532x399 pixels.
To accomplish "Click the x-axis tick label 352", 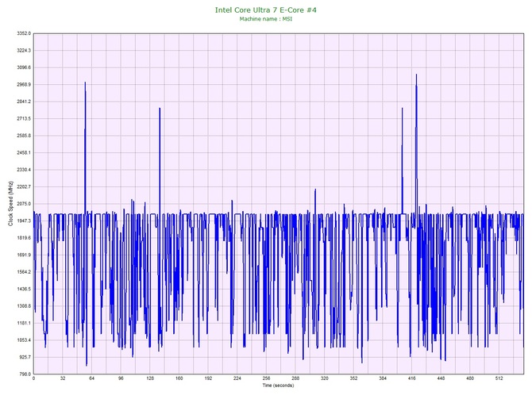I will pos(354,378).
